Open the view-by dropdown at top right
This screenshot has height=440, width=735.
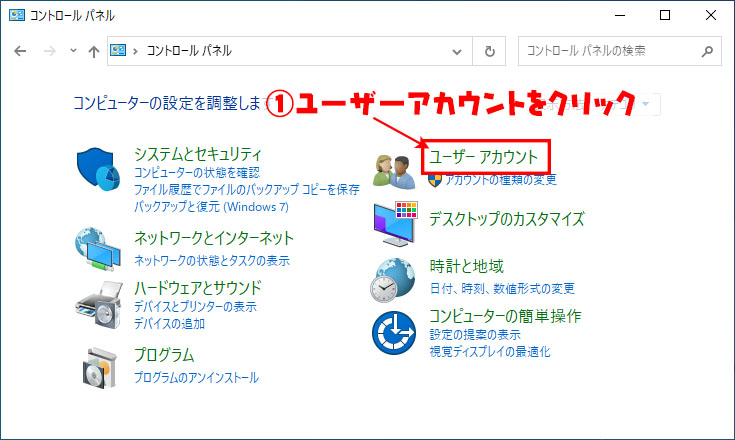pos(645,104)
